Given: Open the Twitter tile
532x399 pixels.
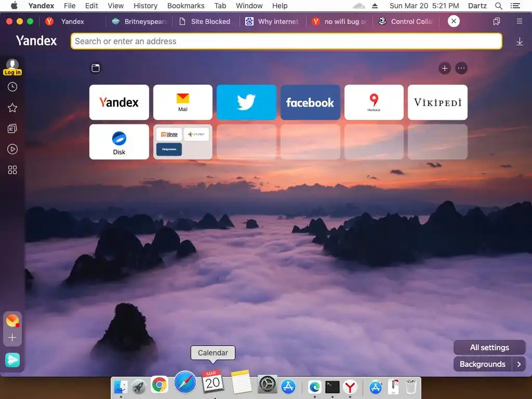Looking at the screenshot, I should pos(246,102).
